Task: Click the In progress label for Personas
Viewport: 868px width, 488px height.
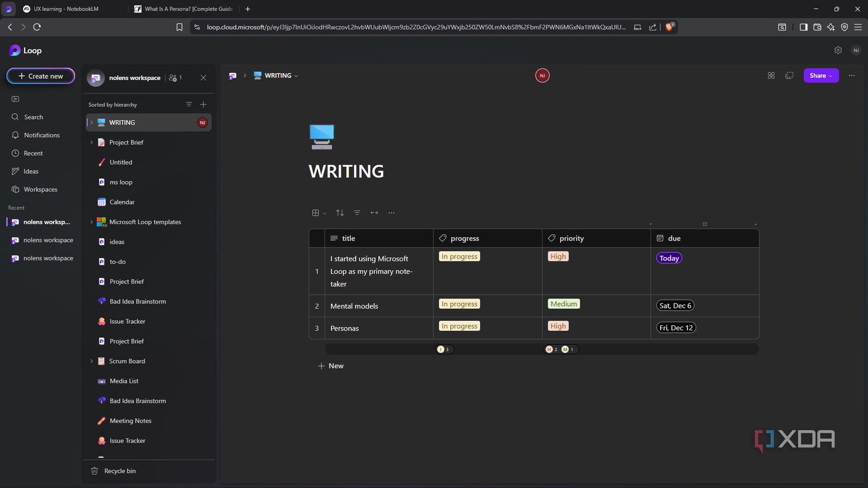Action: click(x=459, y=326)
